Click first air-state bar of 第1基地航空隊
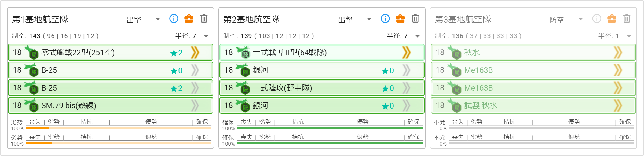 pyautogui.click(x=119, y=128)
